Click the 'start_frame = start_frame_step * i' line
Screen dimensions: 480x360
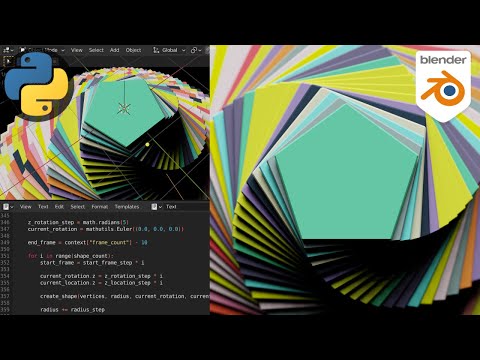(x=92, y=263)
